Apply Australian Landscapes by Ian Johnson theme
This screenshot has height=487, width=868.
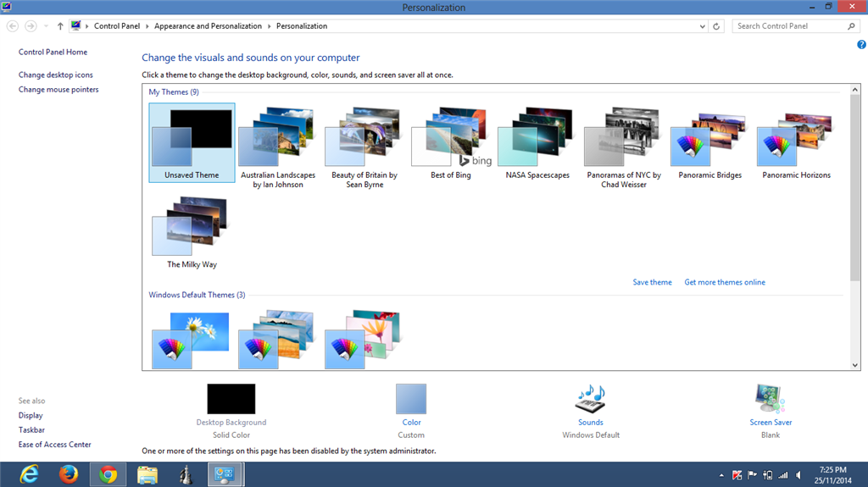(278, 147)
